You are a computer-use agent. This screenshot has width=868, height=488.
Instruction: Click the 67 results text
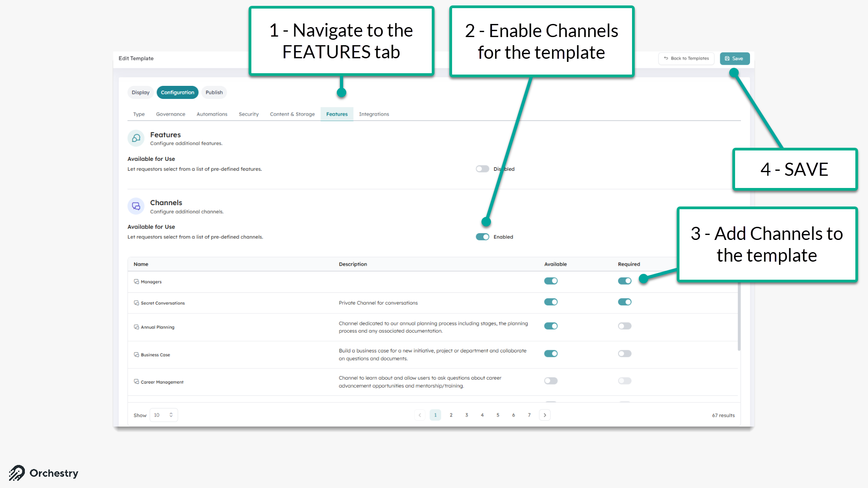[723, 415]
